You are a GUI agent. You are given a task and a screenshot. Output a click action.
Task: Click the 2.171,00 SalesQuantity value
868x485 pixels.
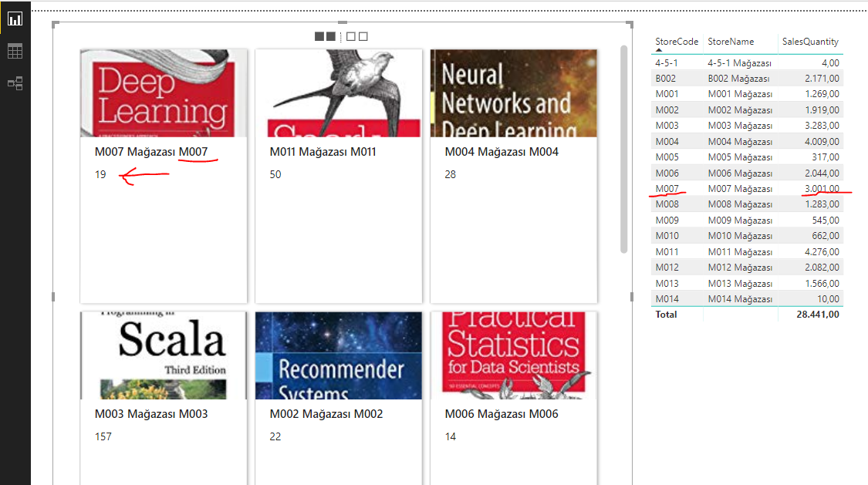(822, 79)
